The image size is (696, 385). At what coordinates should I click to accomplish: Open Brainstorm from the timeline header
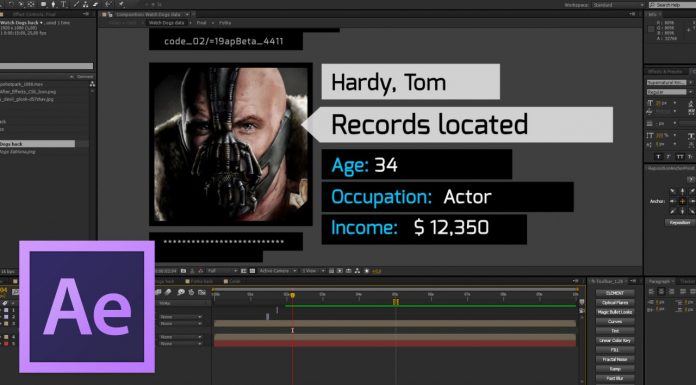(181, 292)
